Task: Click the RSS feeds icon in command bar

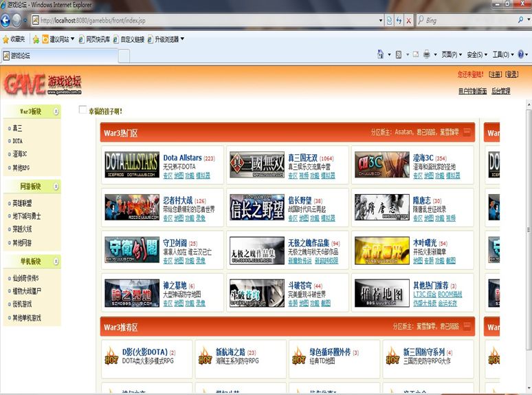Action: point(399,54)
